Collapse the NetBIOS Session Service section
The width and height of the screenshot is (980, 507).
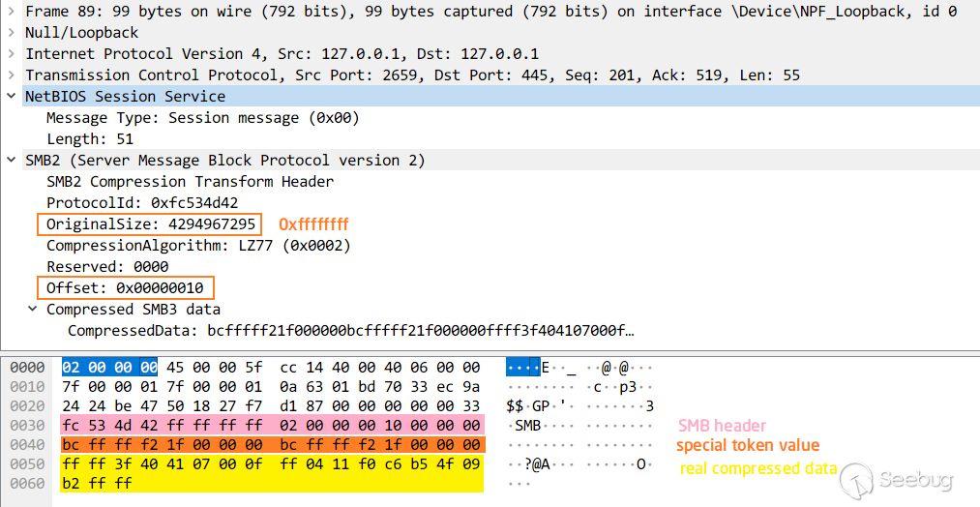click(x=11, y=97)
